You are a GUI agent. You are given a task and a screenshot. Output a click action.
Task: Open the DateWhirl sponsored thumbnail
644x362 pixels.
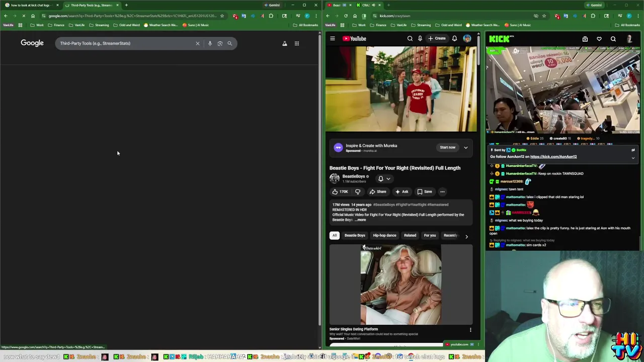pos(401,285)
